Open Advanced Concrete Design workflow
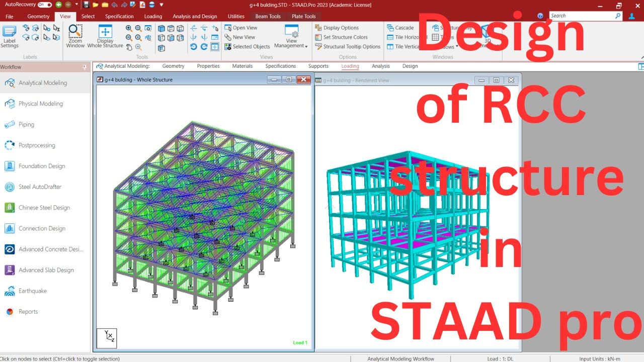644x362 pixels. pos(45,249)
